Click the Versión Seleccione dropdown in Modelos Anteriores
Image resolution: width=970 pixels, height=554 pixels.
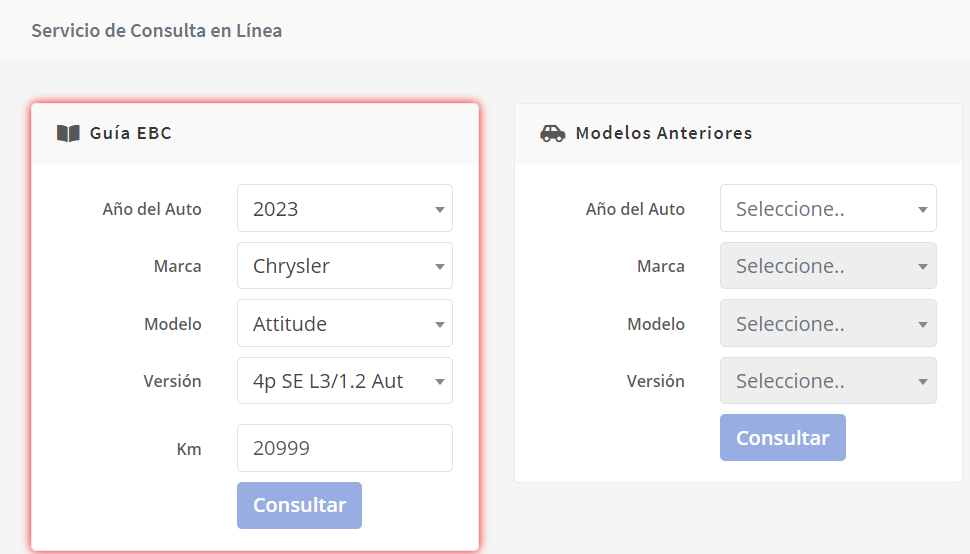coord(827,381)
